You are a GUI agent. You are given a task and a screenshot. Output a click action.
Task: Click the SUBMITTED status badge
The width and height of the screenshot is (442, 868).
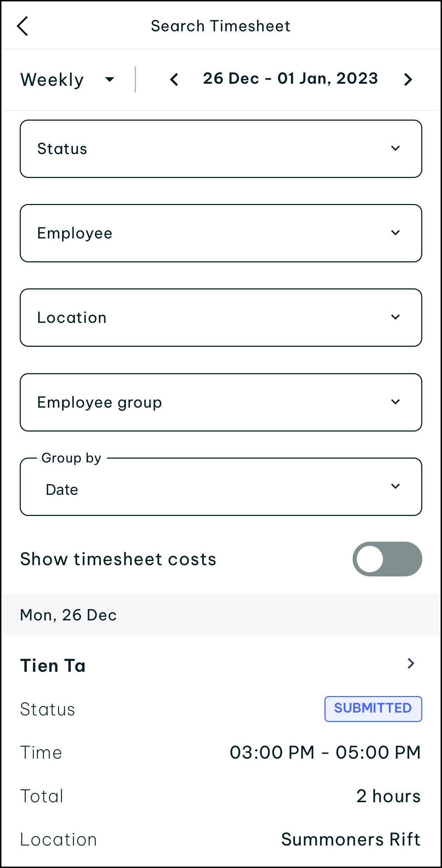point(373,708)
